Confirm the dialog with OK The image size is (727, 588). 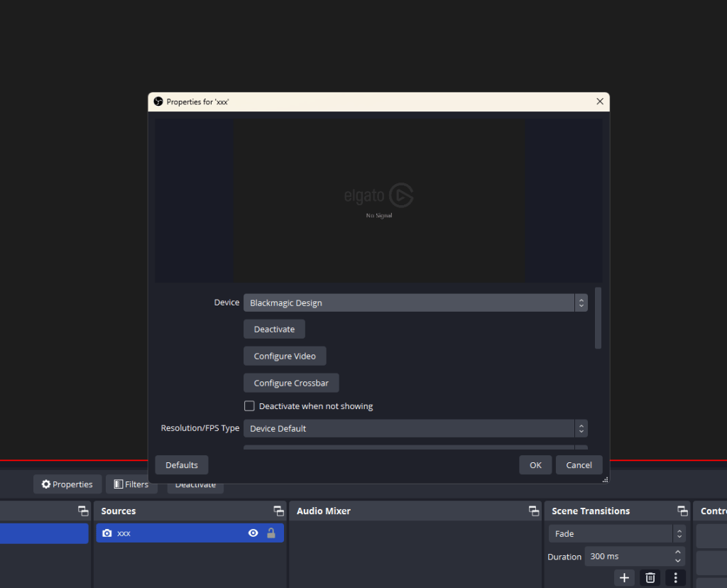click(535, 465)
